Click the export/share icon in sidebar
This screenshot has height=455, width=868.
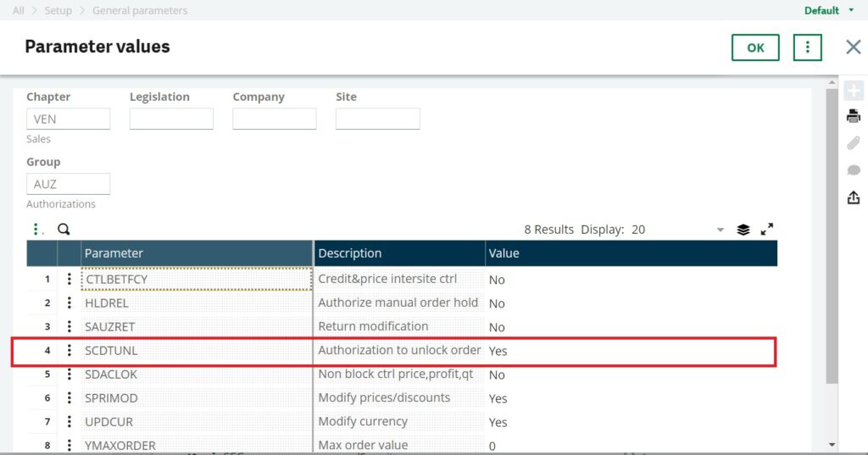pyautogui.click(x=853, y=197)
